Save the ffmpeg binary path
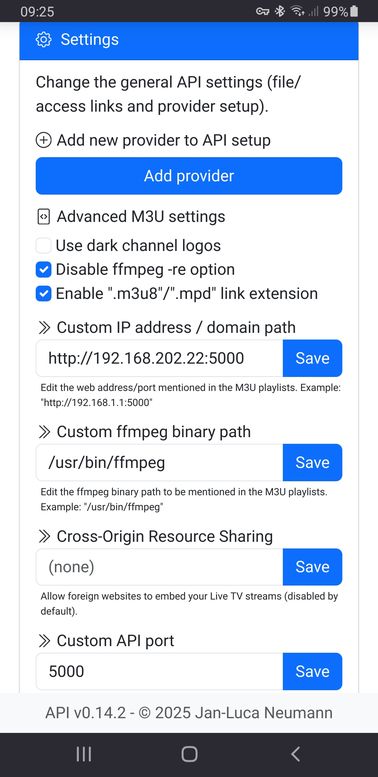 coord(312,462)
